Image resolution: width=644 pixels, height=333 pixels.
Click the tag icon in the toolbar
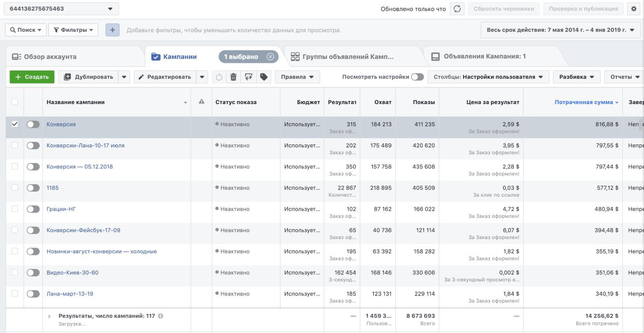click(x=263, y=77)
